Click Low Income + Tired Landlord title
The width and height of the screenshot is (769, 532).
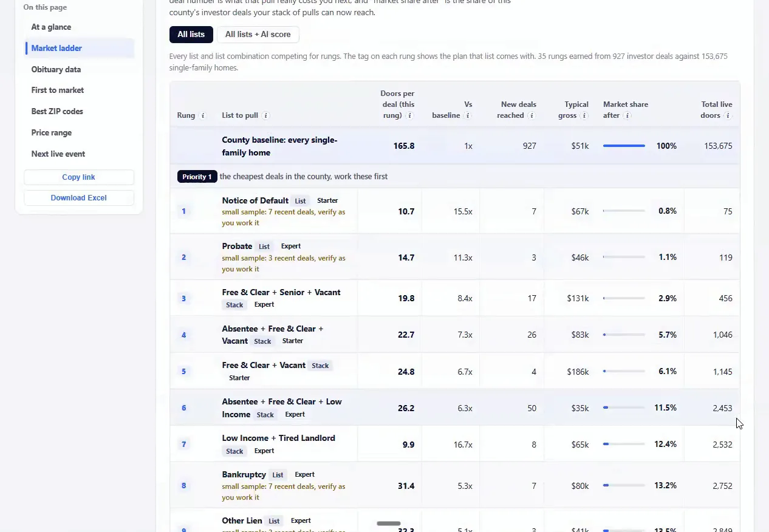click(278, 438)
